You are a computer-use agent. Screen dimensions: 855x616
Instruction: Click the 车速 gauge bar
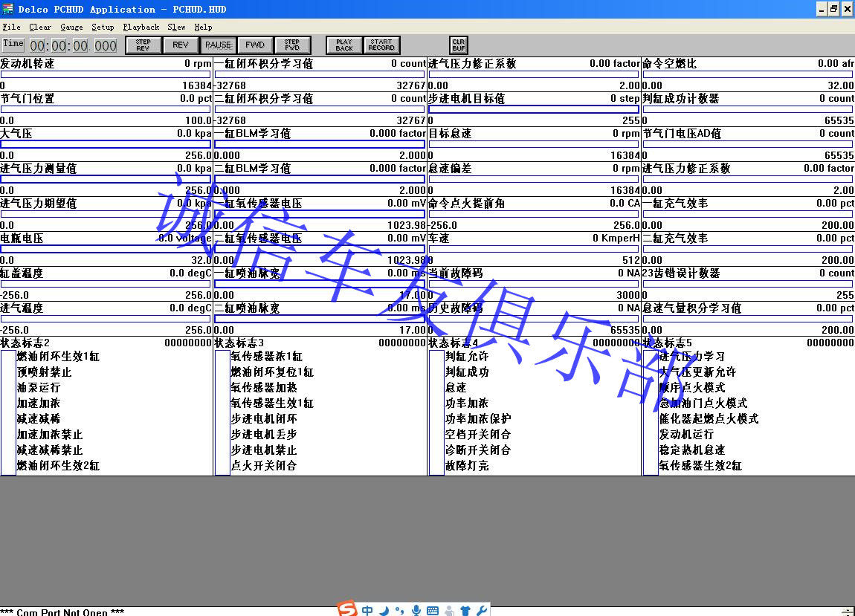(534, 249)
